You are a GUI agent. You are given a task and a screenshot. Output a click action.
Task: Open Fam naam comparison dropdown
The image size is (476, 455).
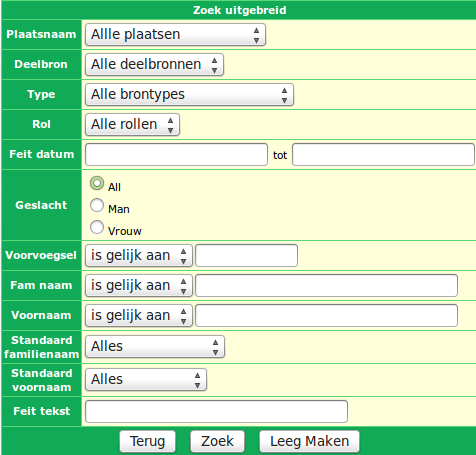pyautogui.click(x=139, y=286)
